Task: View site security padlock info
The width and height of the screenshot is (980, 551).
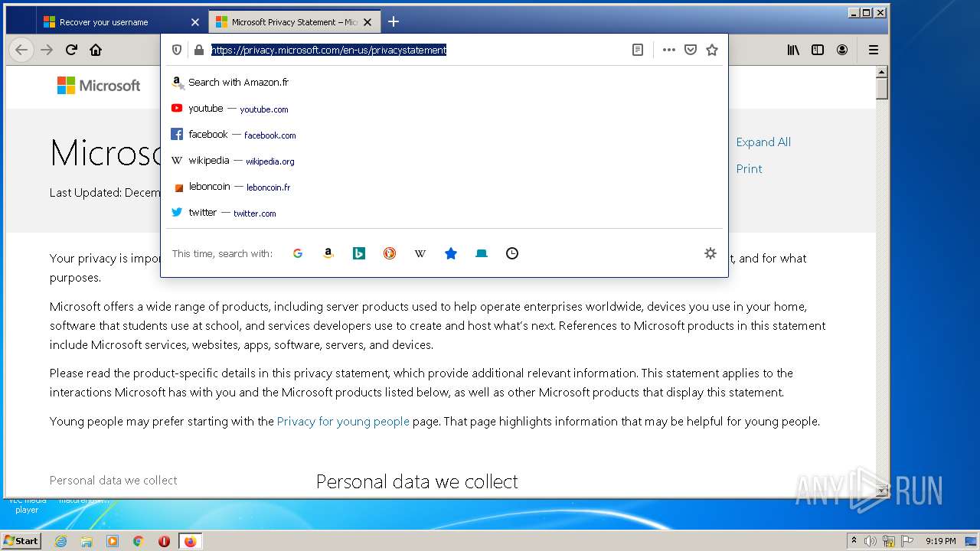Action: coord(199,50)
